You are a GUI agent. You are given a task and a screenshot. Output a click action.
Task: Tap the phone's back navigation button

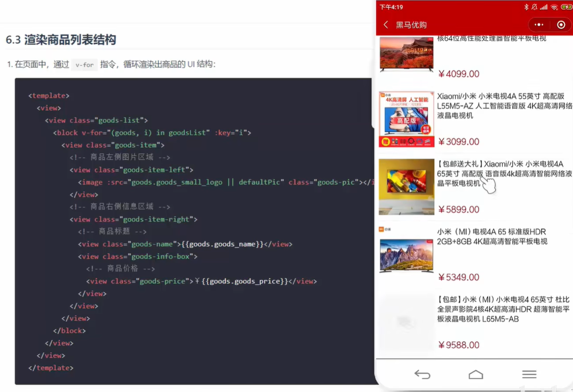click(422, 374)
